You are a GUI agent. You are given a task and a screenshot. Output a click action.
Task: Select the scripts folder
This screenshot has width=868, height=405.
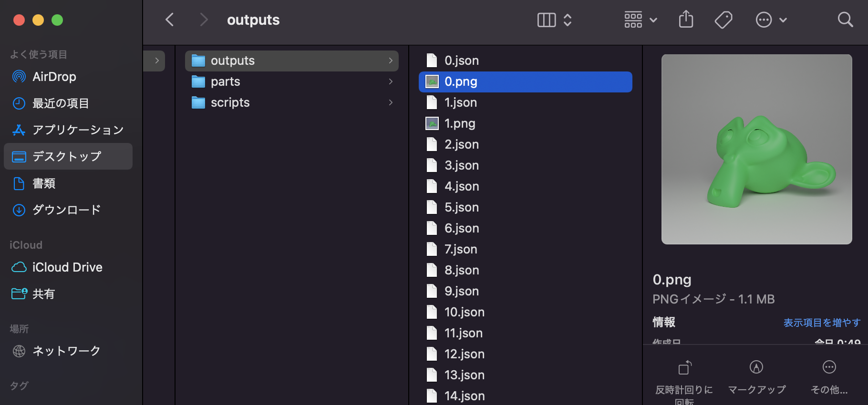click(230, 102)
